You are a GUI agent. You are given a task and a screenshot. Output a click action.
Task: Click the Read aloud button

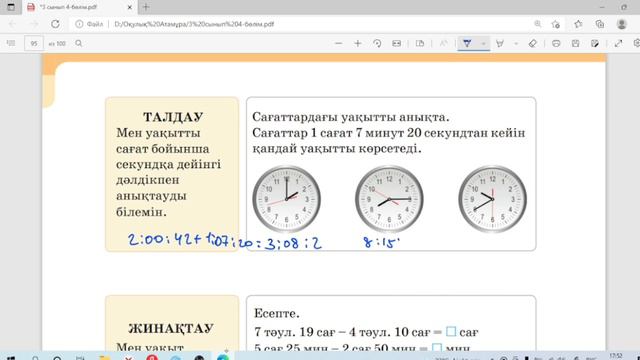click(x=443, y=43)
